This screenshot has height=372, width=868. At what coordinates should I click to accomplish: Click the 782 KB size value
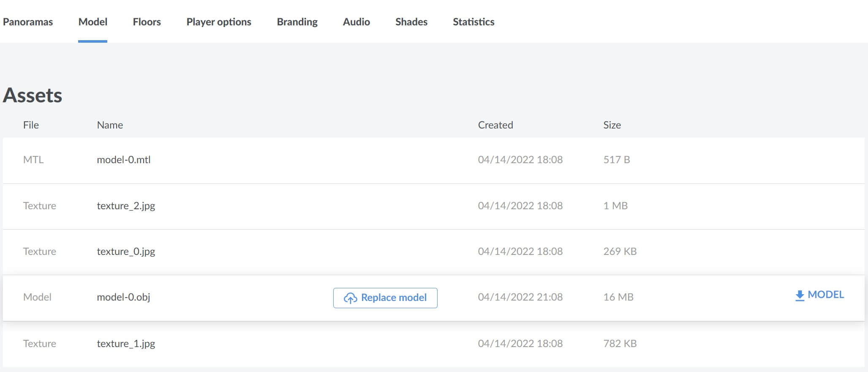click(620, 344)
